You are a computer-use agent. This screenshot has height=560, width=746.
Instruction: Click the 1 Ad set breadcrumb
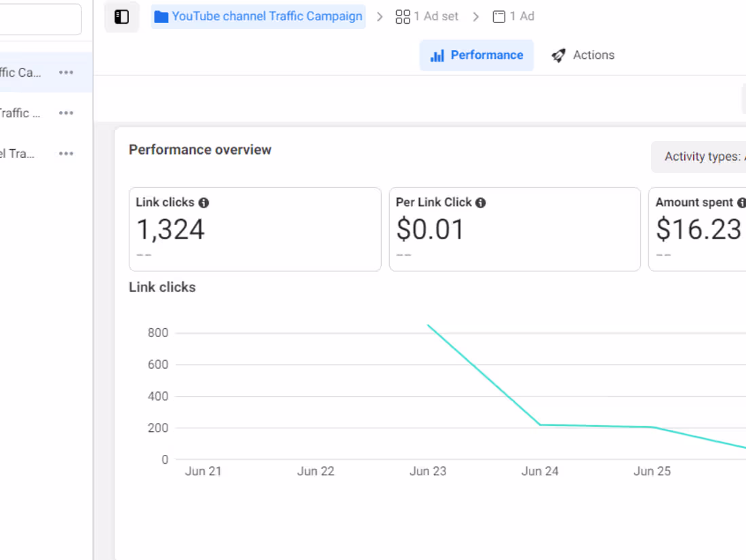pos(435,16)
